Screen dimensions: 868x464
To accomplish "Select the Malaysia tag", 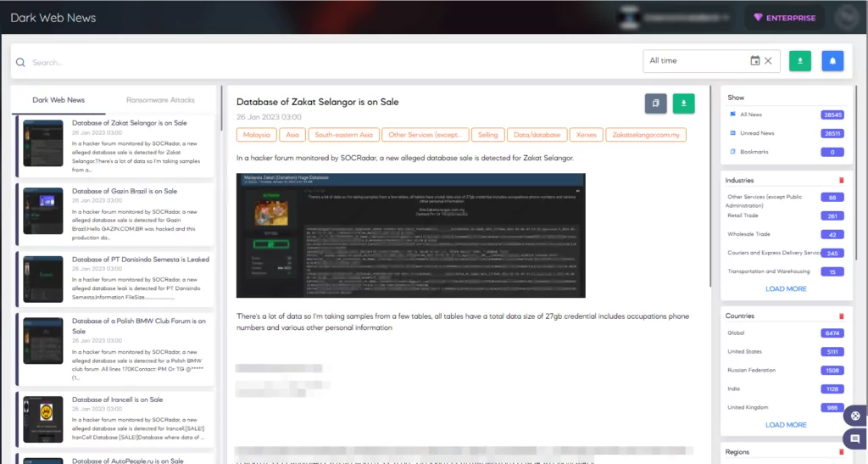I will tap(256, 135).
